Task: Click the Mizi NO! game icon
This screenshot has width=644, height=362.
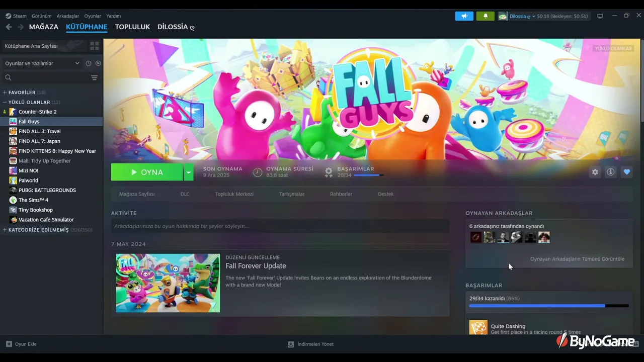Action: tap(13, 170)
